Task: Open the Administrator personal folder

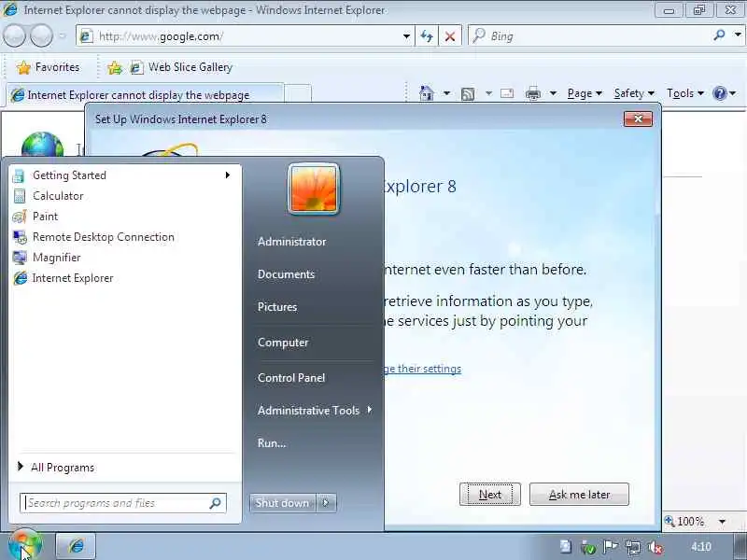Action: click(x=291, y=242)
